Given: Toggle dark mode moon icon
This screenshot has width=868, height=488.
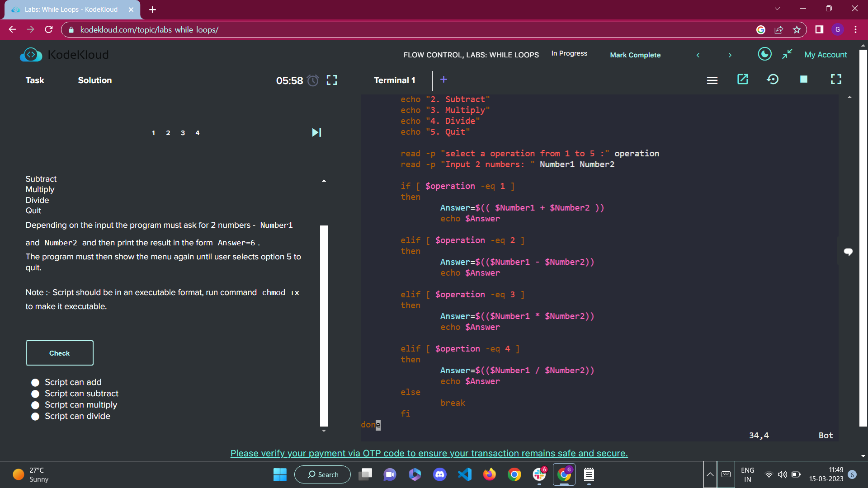Looking at the screenshot, I should (x=764, y=54).
